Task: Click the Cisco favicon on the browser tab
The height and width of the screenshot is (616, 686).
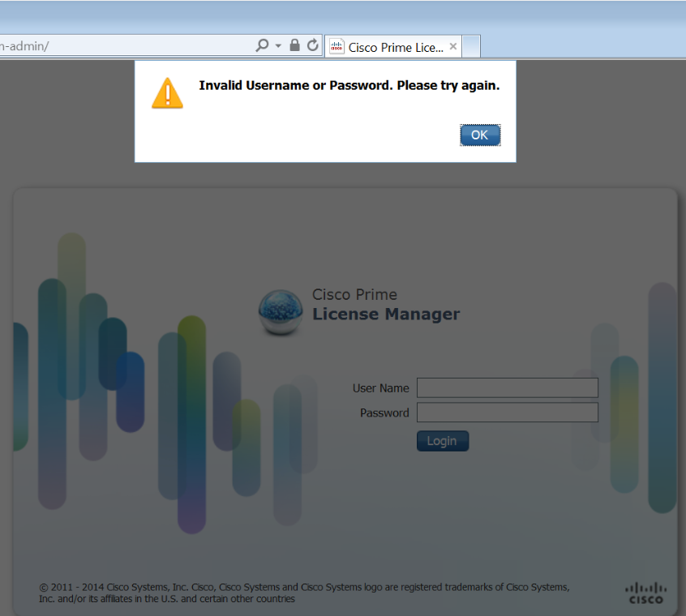Action: (x=337, y=46)
